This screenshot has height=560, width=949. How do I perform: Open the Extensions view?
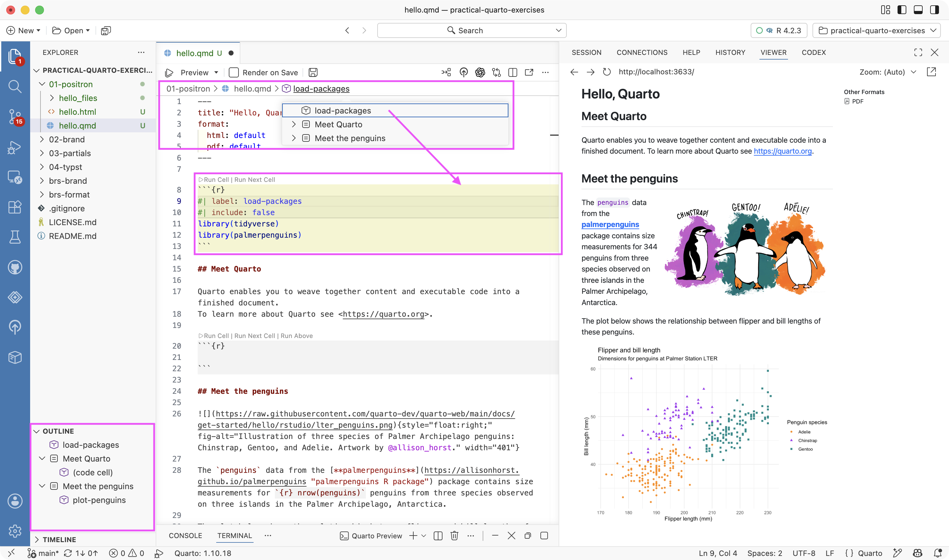pos(15,207)
